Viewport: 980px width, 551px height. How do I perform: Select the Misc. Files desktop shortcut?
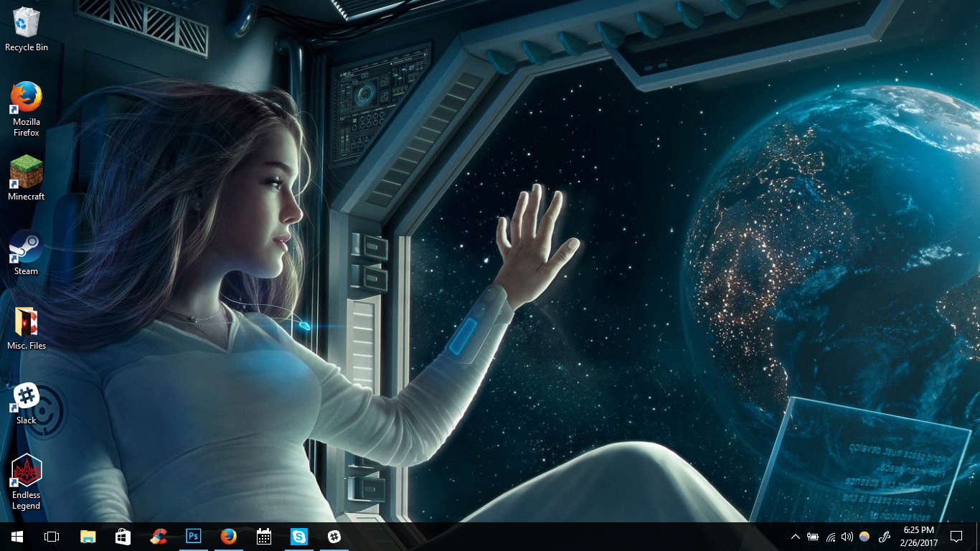[27, 328]
